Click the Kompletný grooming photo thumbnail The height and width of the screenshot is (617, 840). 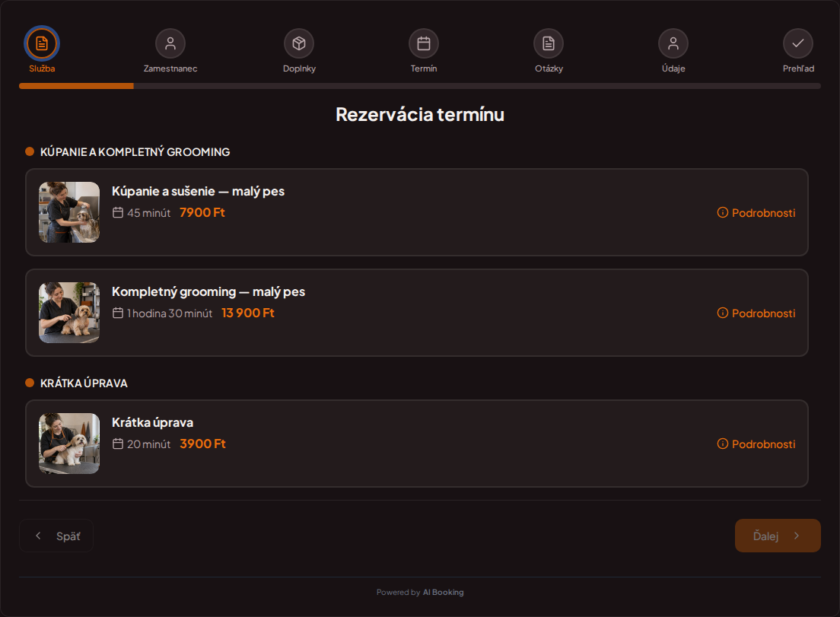pos(69,313)
